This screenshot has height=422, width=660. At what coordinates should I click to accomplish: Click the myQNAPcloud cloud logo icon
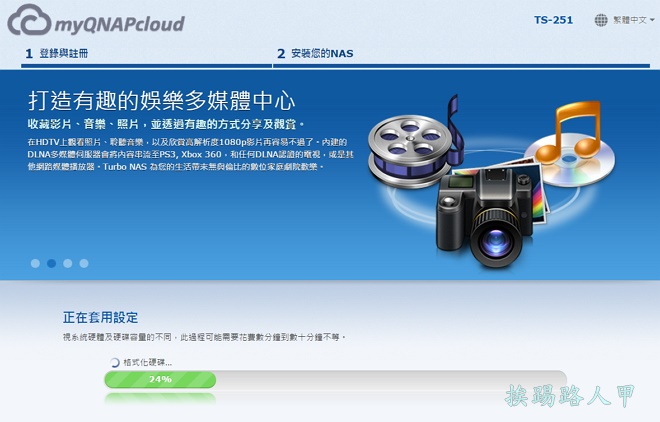point(29,19)
